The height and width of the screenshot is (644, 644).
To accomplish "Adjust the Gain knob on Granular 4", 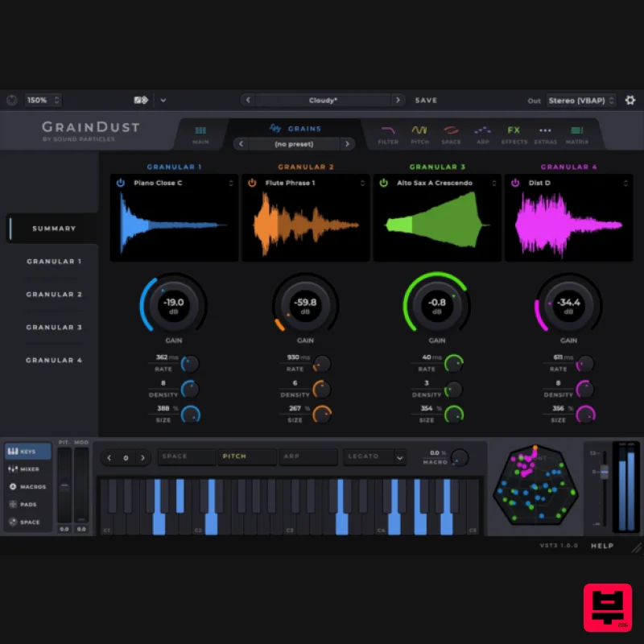I will (569, 304).
